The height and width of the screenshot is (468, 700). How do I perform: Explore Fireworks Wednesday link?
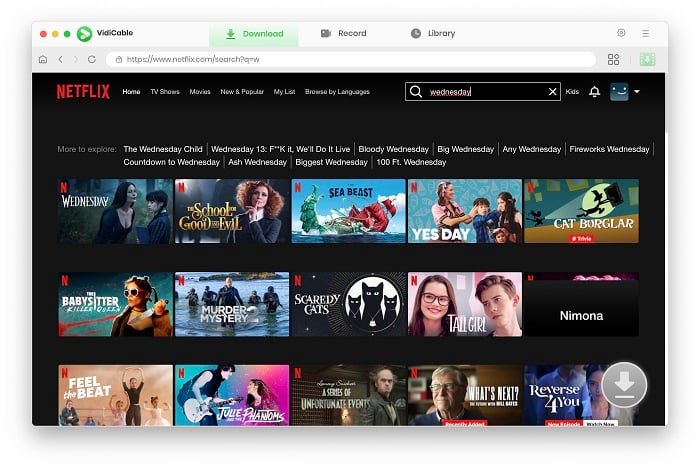[609, 149]
